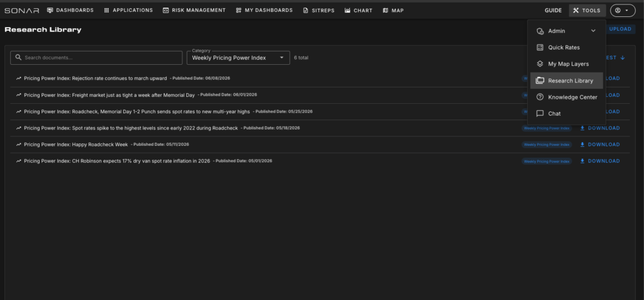Open My Dashboards
The image size is (644, 300).
[264, 10]
